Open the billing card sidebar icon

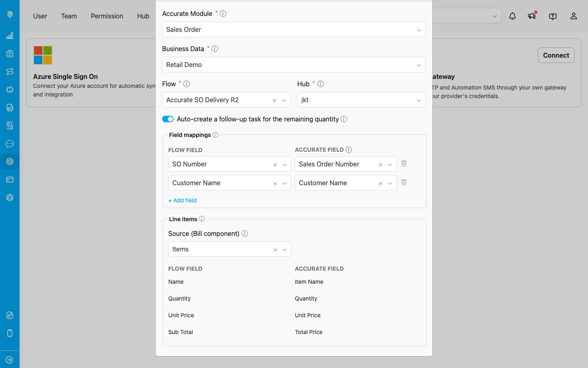coord(10,180)
